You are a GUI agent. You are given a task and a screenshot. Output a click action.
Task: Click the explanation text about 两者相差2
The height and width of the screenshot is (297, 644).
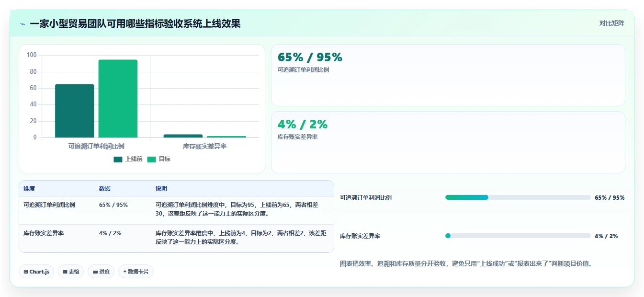pyautogui.click(x=240, y=238)
